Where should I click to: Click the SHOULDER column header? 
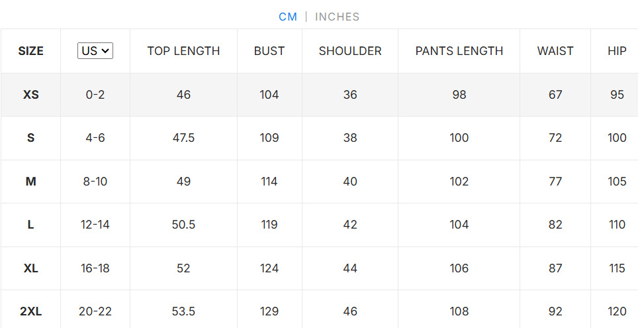pos(350,51)
